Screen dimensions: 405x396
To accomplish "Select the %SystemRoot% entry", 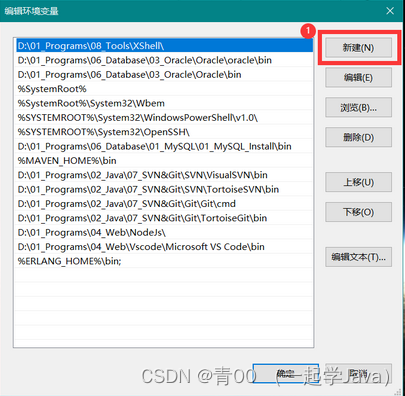I will (x=164, y=89).
